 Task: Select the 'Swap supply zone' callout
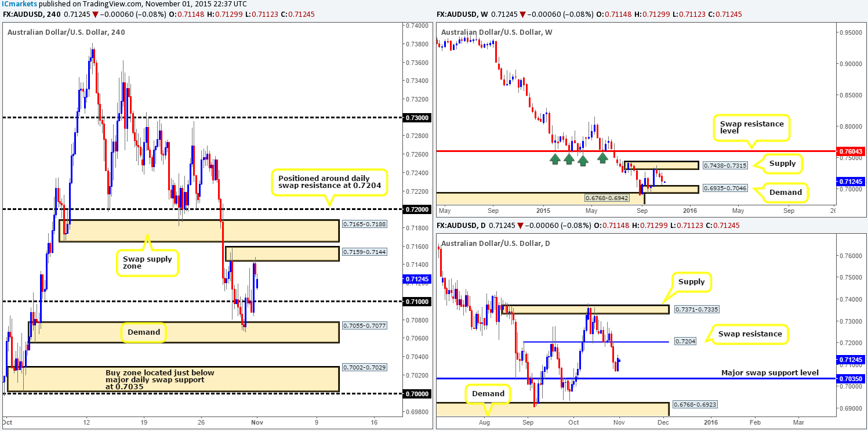click(x=147, y=263)
